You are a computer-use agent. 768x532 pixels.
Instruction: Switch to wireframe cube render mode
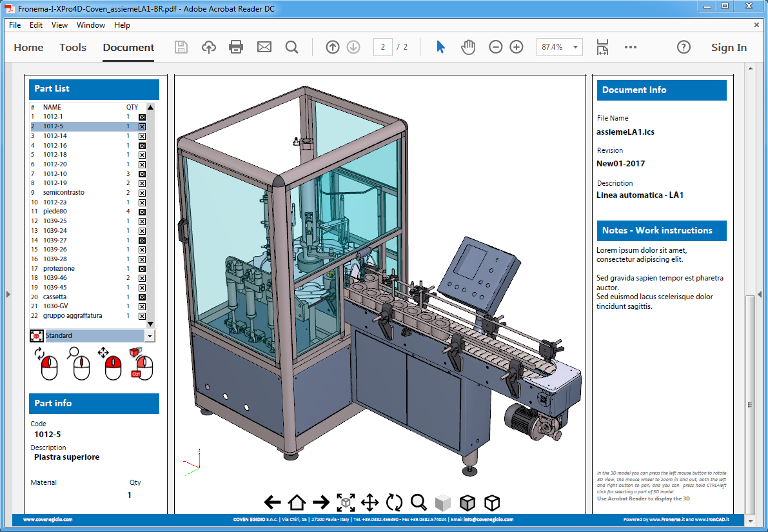click(492, 502)
